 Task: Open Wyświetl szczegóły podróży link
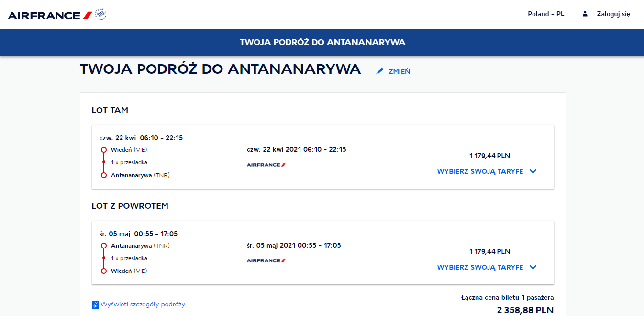pos(143,305)
